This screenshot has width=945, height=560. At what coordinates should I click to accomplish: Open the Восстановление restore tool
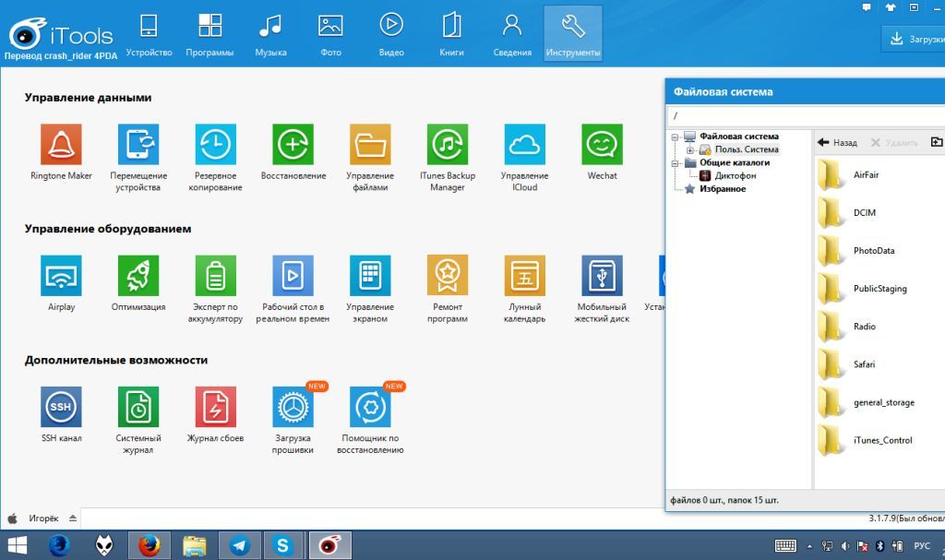pyautogui.click(x=293, y=145)
